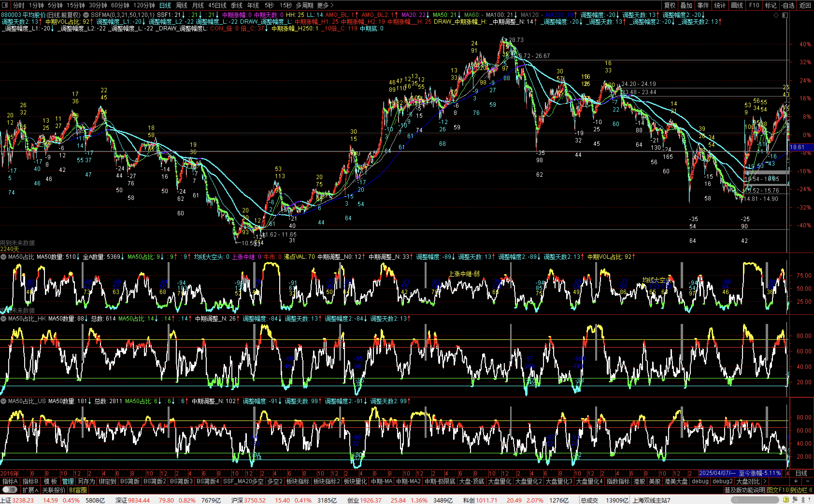
Task: Click the magnifier in the bottom search box
Action: pos(736,500)
